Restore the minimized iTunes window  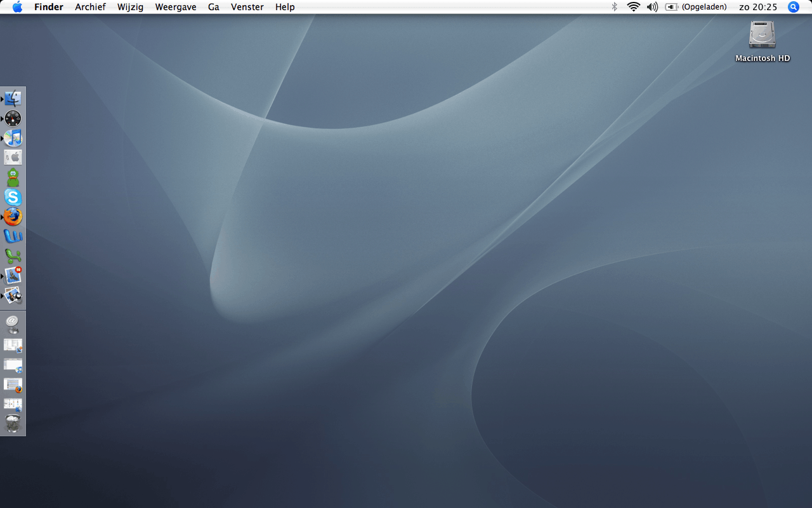(x=13, y=364)
